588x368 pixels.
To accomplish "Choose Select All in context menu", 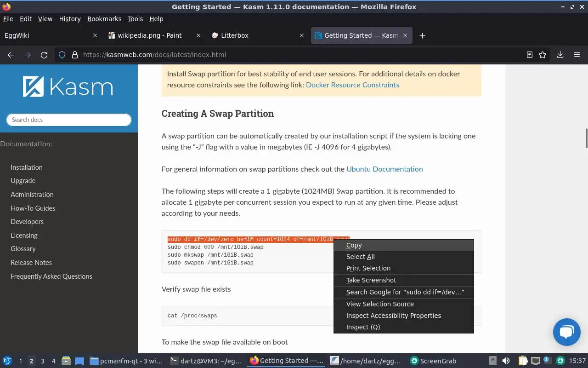I will point(403,257).
